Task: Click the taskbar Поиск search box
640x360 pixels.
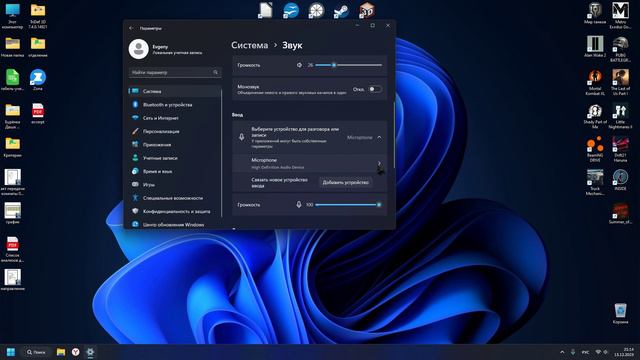Action: click(36, 352)
